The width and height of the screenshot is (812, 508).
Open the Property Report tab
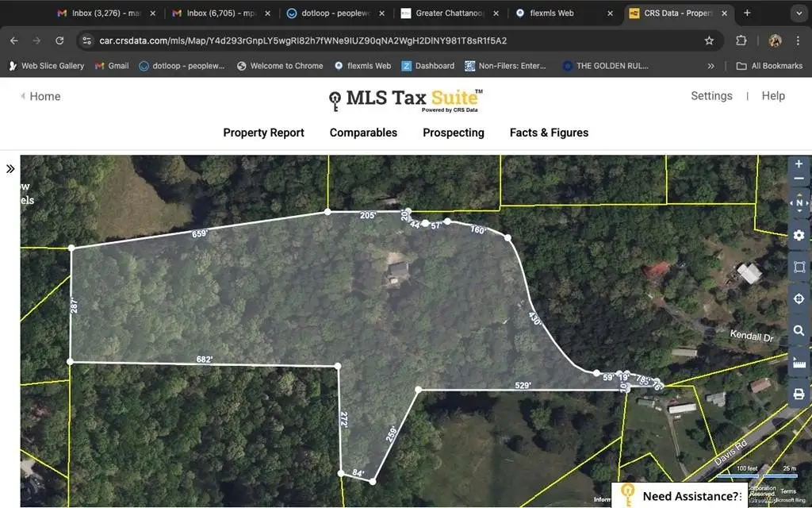click(x=263, y=133)
